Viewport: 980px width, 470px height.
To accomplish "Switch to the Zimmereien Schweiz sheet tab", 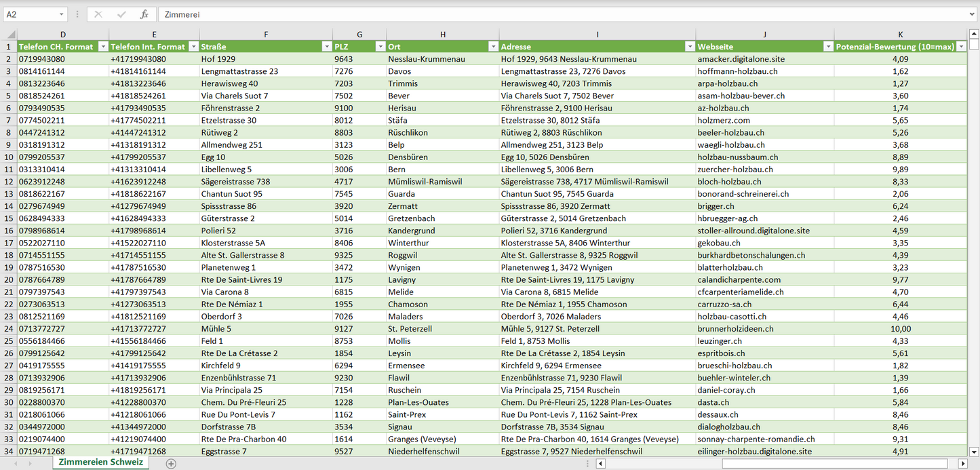I will 100,463.
